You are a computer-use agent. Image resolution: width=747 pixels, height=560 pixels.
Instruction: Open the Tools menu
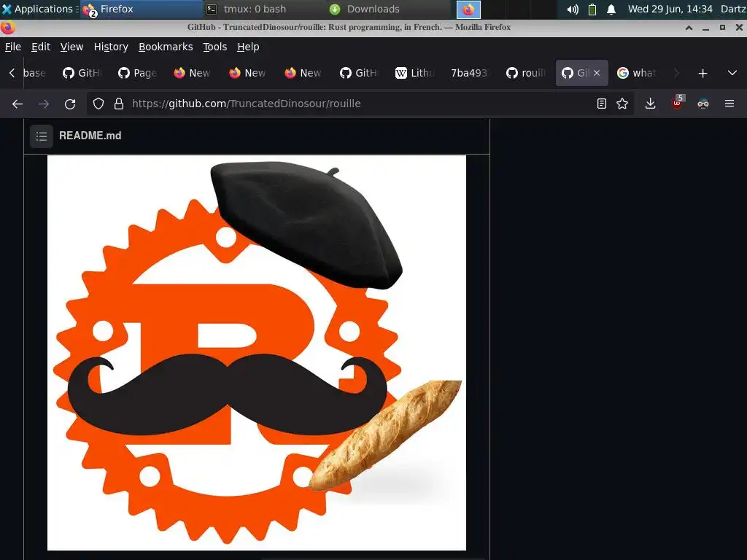click(x=215, y=47)
